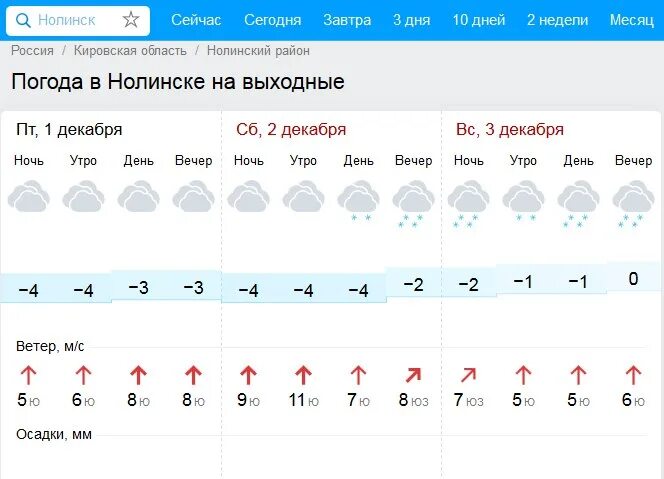664x479 pixels.
Task: Go to Нолинский район breadcrumb link
Action: 258,50
